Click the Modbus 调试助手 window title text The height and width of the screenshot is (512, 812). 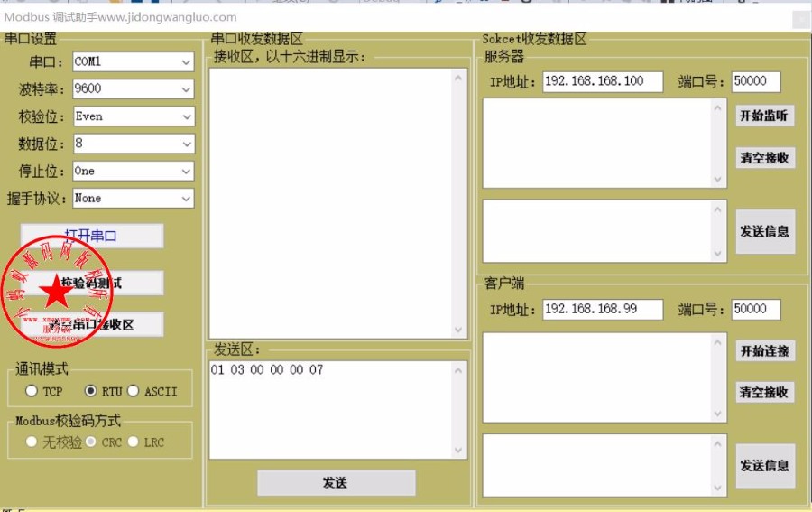pos(120,17)
